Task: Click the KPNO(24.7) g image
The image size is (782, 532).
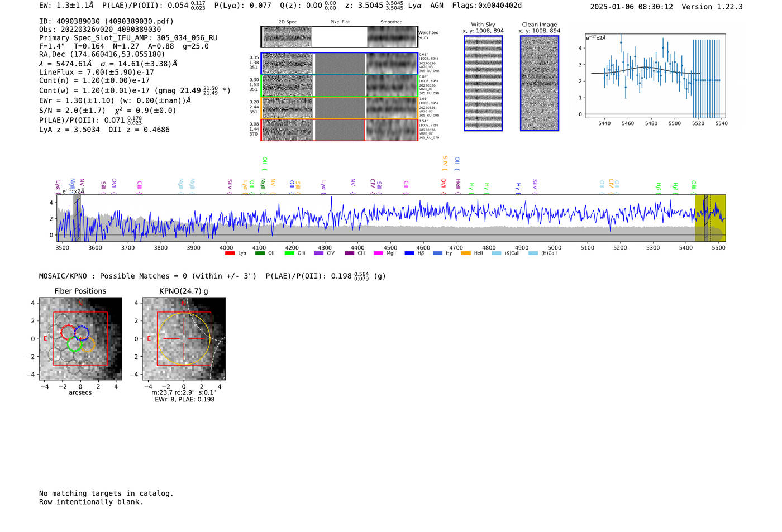Action: 184,339
